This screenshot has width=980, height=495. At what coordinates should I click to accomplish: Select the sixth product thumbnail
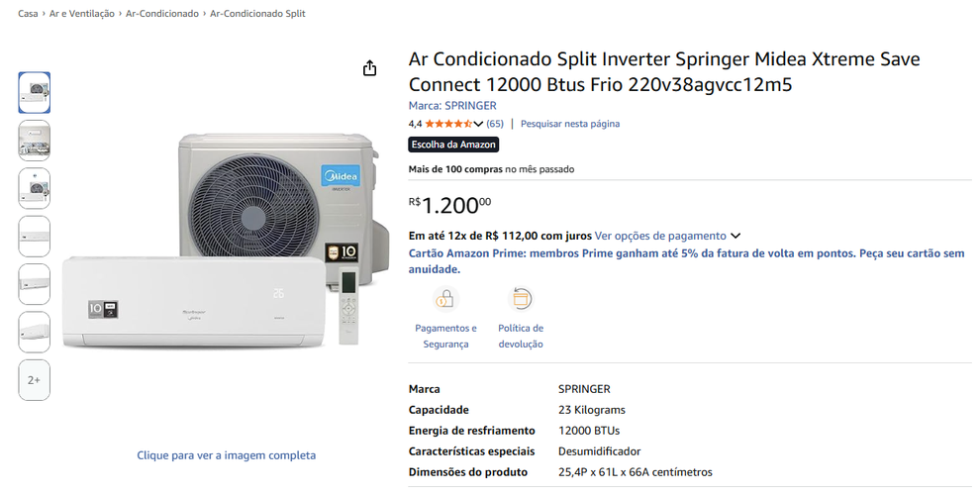(35, 332)
